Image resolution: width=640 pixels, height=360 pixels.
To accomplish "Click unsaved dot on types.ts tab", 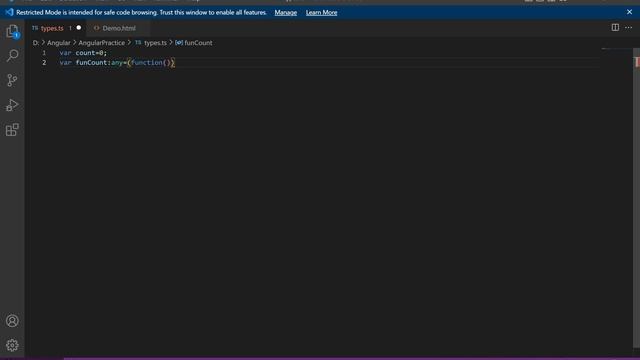I will point(79,28).
